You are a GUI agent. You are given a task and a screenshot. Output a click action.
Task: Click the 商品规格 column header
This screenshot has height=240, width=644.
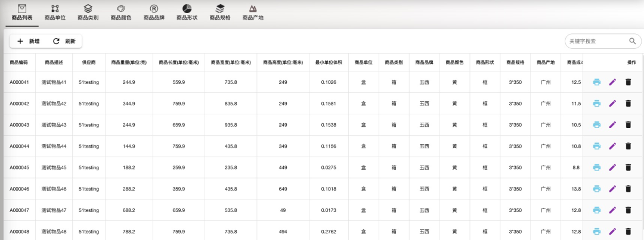[x=515, y=63]
